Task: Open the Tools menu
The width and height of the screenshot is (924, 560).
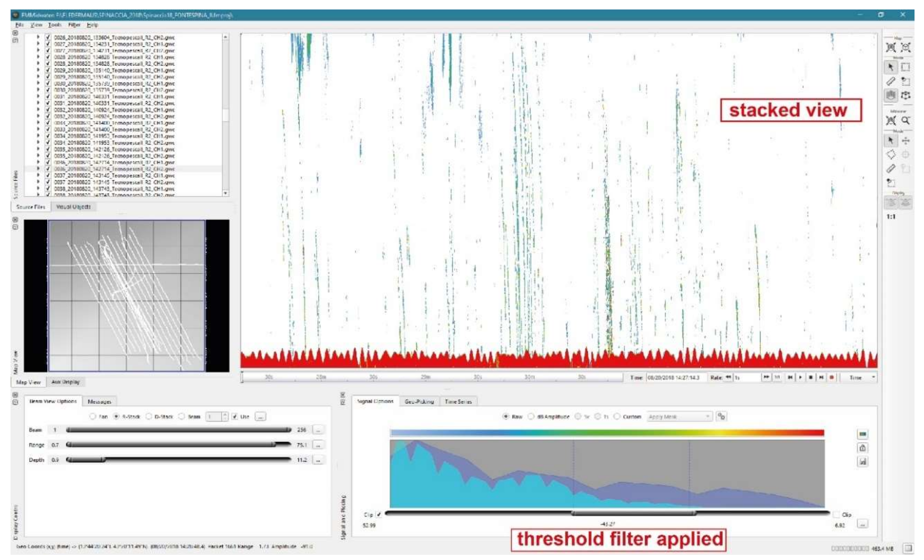Action: click(x=54, y=25)
